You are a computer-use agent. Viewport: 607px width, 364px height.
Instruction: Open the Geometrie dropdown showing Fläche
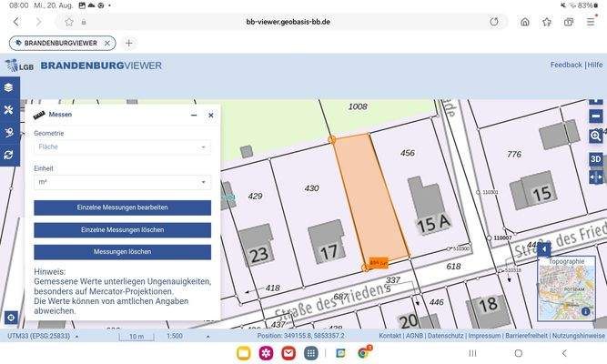[122, 147]
